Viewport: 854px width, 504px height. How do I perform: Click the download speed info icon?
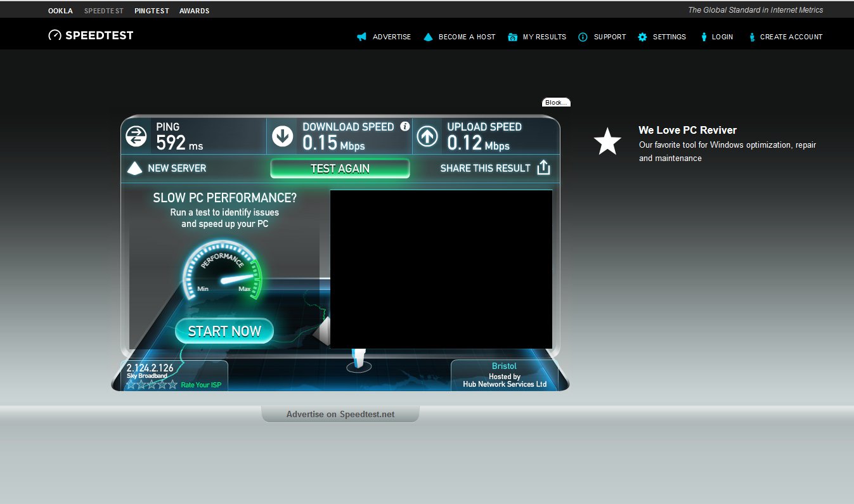[x=404, y=127]
